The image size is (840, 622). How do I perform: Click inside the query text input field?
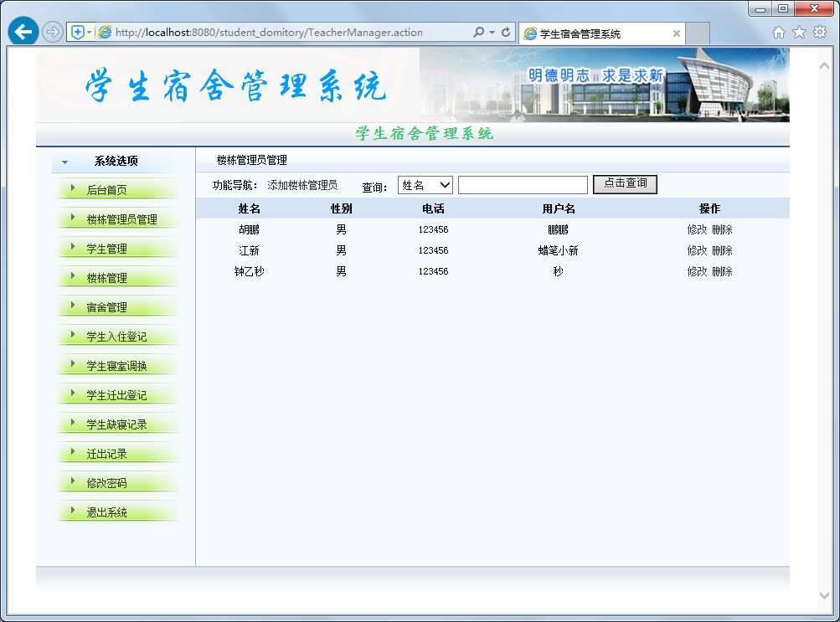click(x=523, y=184)
